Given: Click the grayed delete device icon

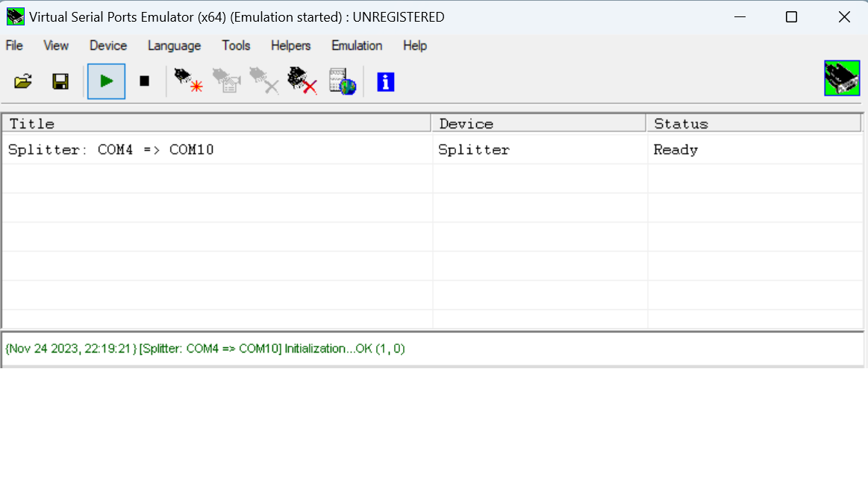Looking at the screenshot, I should click(x=264, y=81).
